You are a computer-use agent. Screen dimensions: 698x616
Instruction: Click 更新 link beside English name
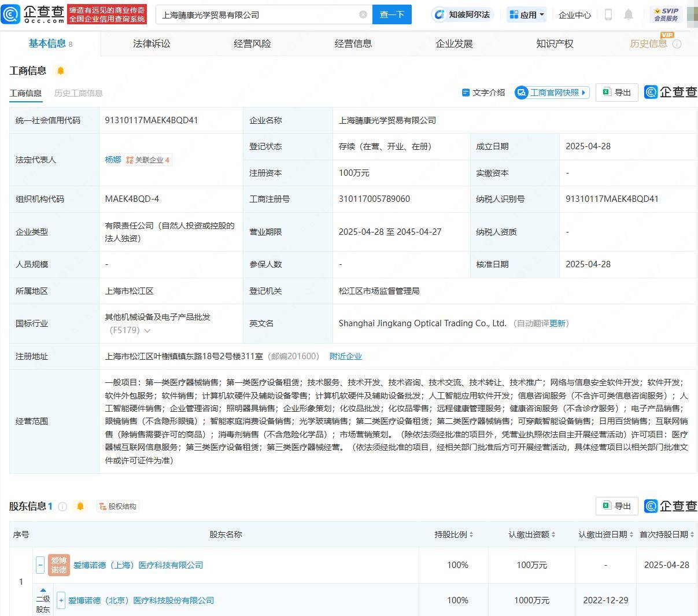click(x=557, y=323)
